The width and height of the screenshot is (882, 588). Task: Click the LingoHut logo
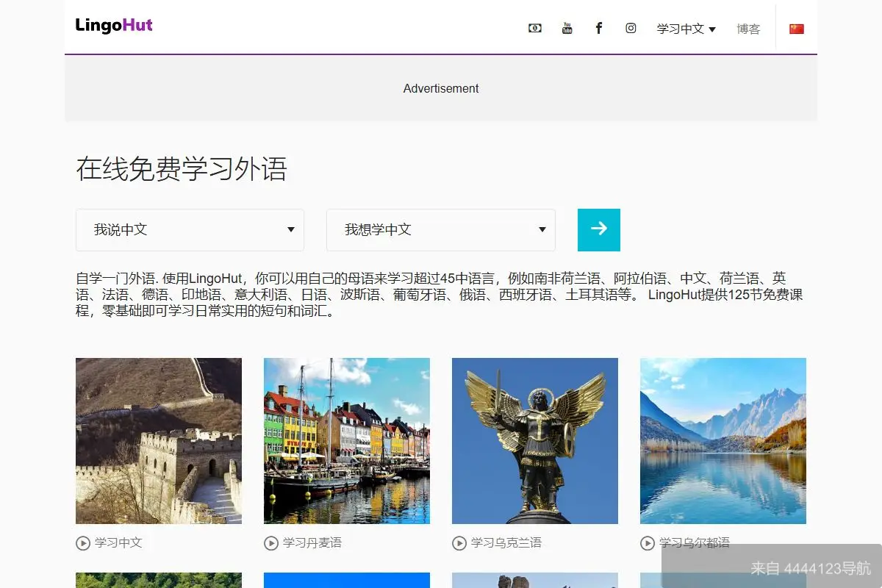[113, 25]
